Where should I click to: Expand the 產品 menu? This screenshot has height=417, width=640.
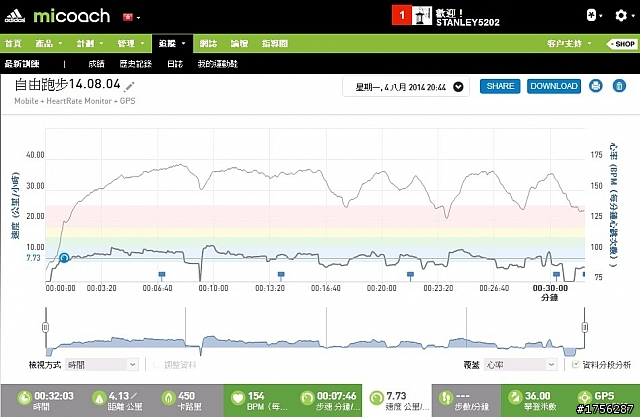pyautogui.click(x=49, y=43)
